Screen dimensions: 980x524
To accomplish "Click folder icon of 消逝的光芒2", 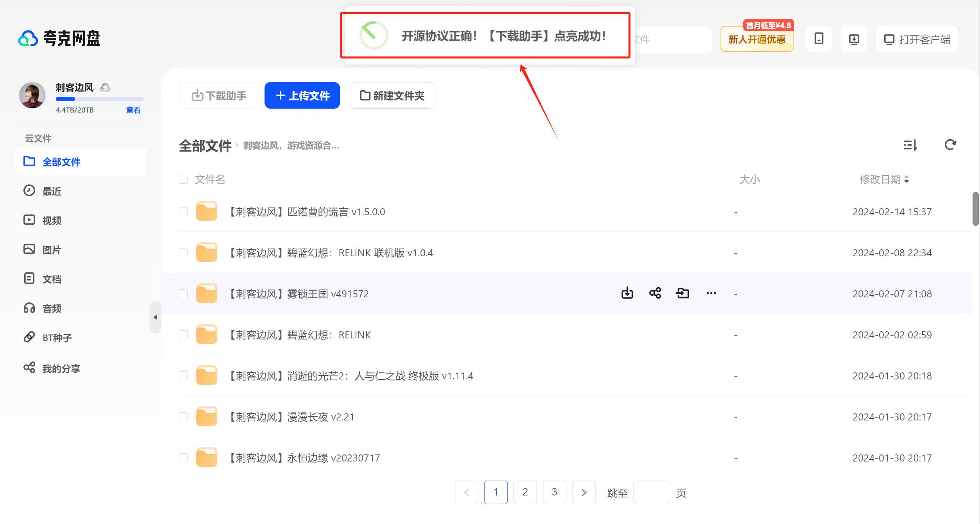I will click(206, 376).
